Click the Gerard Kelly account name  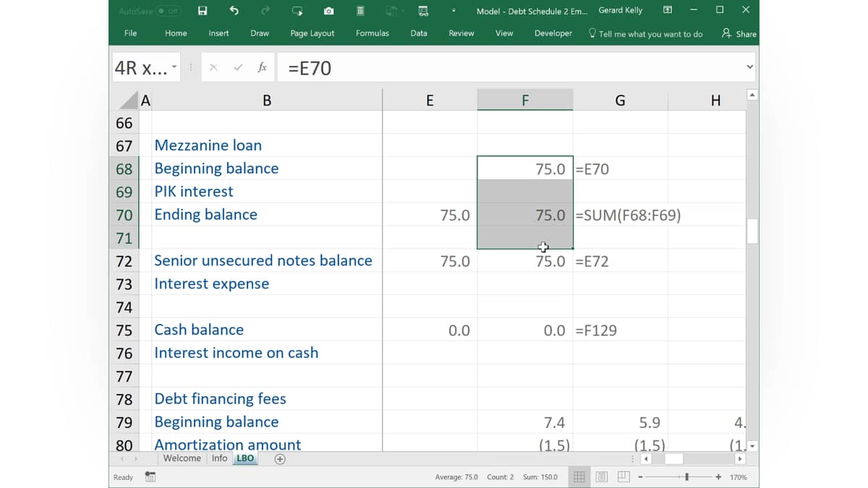(x=621, y=10)
